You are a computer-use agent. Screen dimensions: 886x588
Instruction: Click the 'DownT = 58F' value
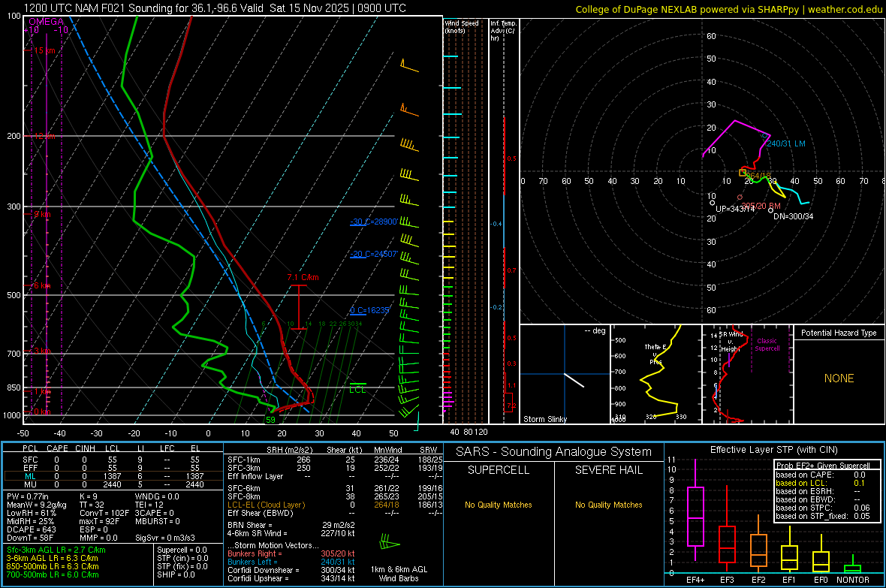30,538
